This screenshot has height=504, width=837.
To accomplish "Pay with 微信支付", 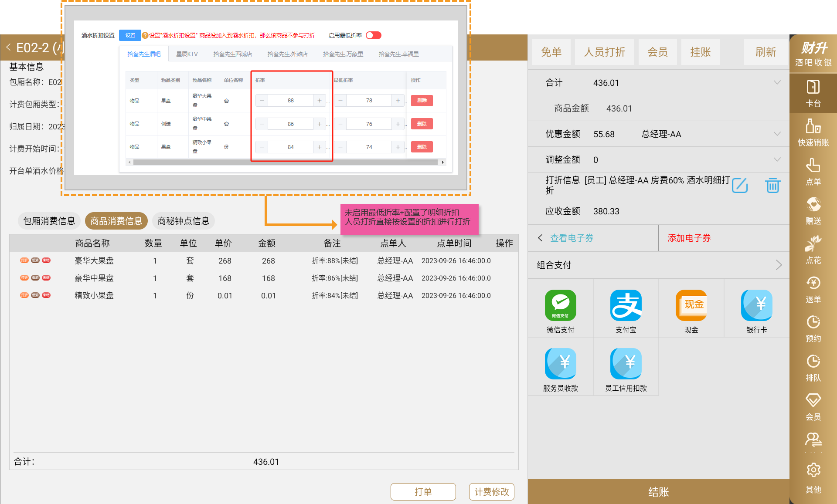I will (560, 311).
